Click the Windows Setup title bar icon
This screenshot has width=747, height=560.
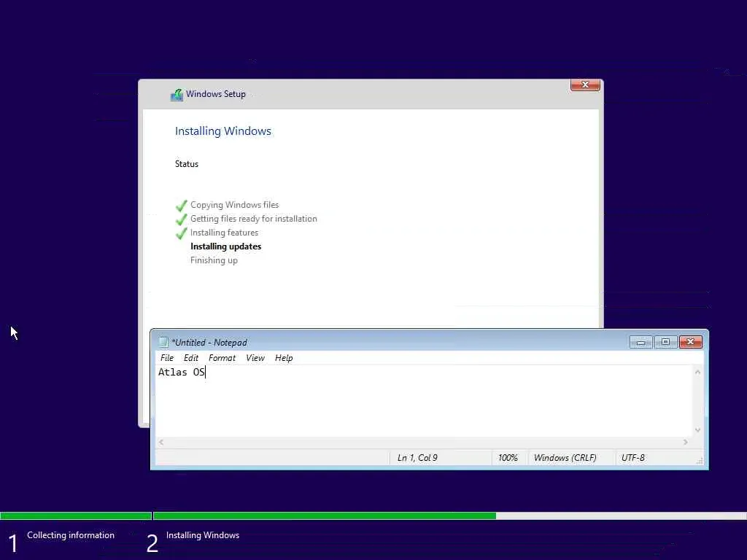click(x=177, y=94)
